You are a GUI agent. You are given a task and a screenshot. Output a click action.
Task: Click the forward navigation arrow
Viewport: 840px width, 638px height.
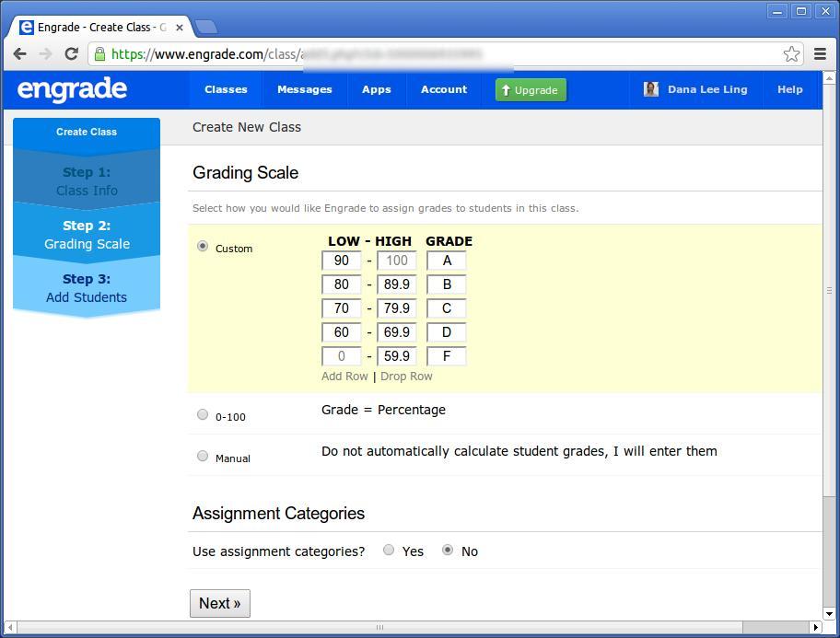[x=45, y=54]
